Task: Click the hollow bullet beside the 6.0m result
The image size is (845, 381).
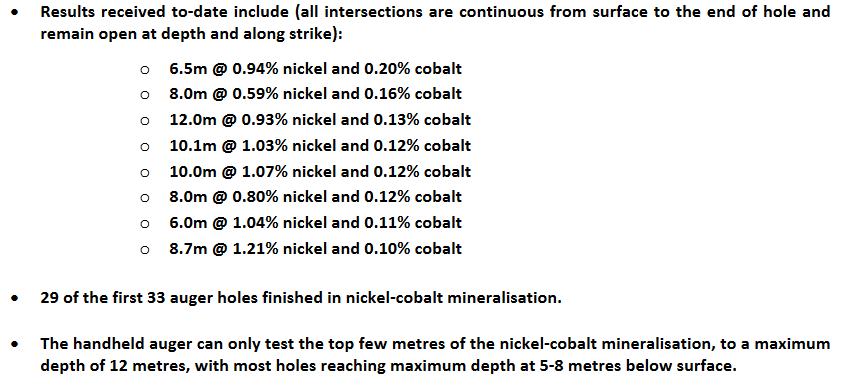Action: tap(144, 224)
